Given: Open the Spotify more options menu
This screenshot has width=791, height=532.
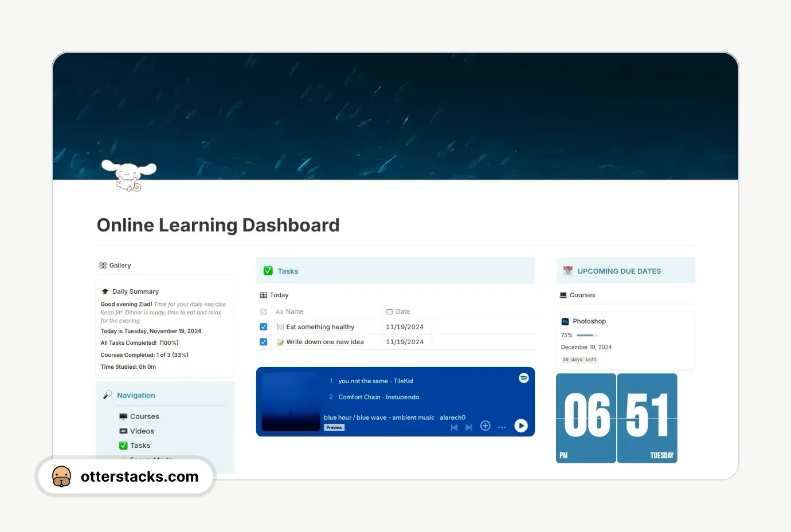Looking at the screenshot, I should [502, 427].
